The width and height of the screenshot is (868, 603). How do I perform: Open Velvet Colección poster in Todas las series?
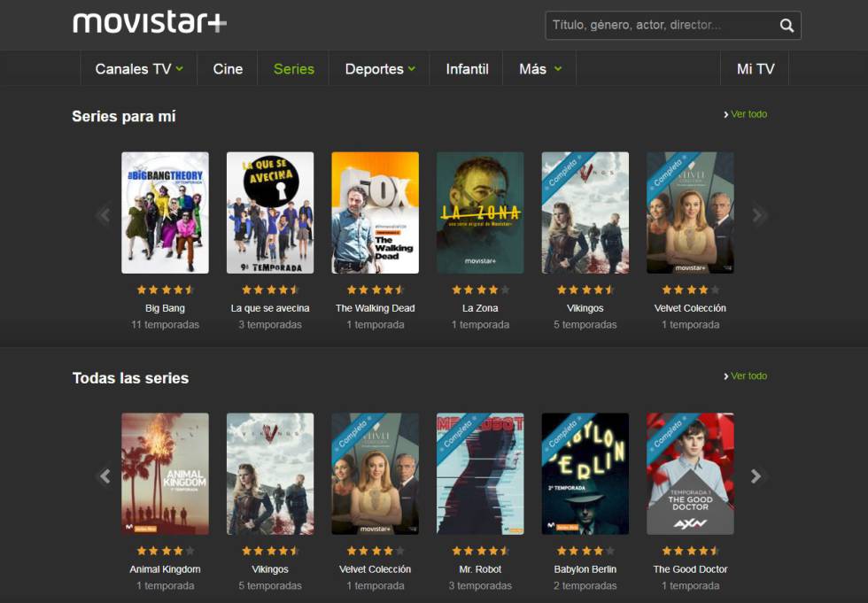coord(376,474)
